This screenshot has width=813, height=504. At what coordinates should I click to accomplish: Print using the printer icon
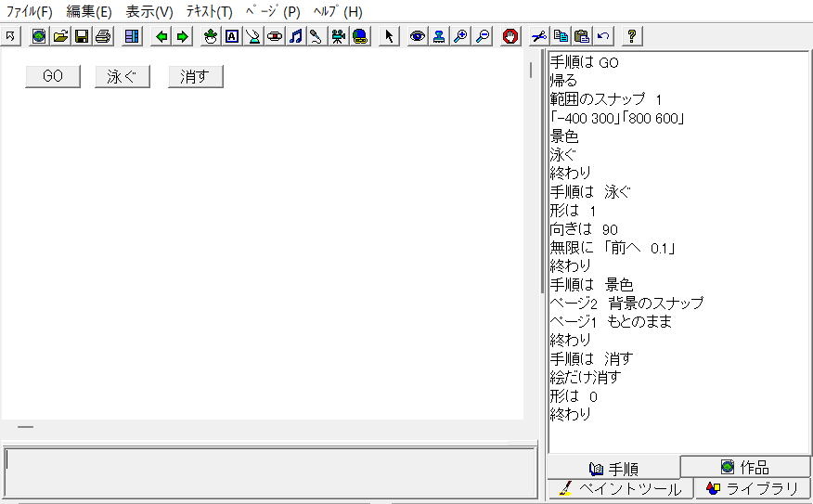pos(103,36)
